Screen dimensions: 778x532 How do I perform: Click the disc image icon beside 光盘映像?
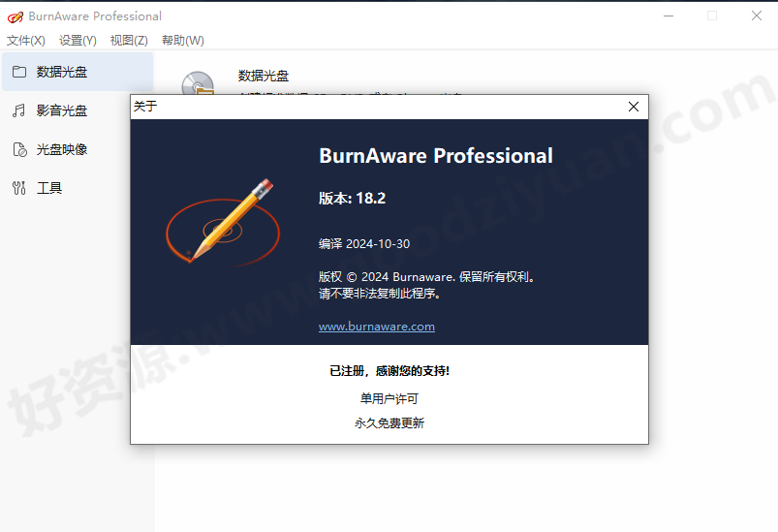(19, 149)
